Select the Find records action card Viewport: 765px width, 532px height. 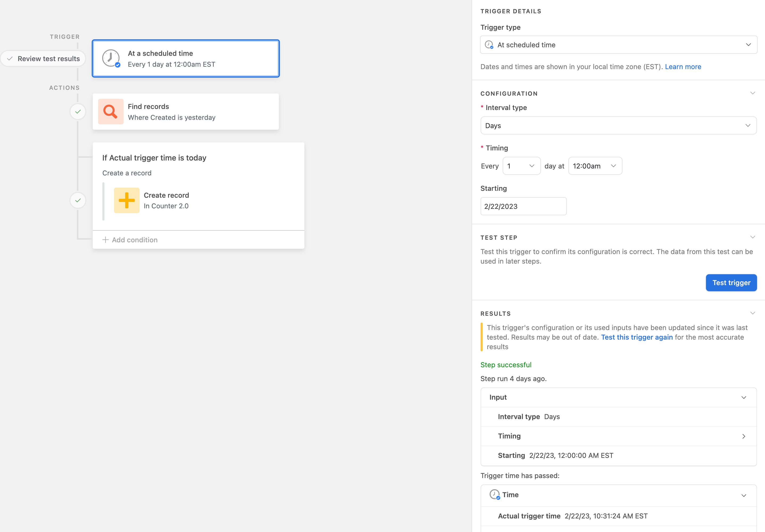coord(186,112)
